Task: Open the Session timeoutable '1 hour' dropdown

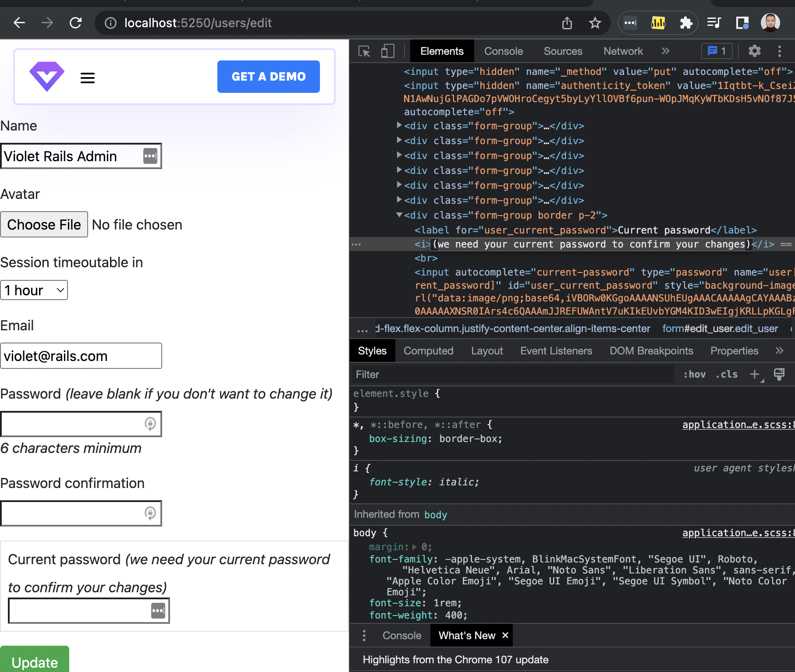Action: [x=34, y=290]
